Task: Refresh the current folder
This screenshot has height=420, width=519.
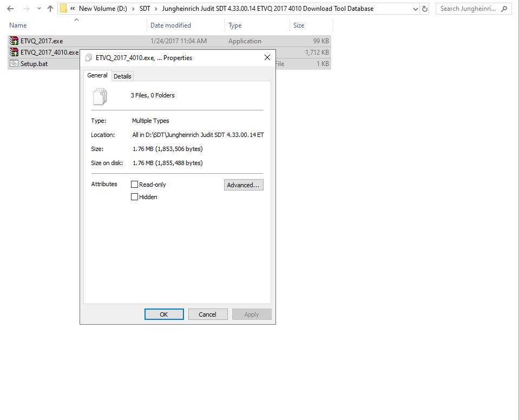Action: [x=425, y=9]
